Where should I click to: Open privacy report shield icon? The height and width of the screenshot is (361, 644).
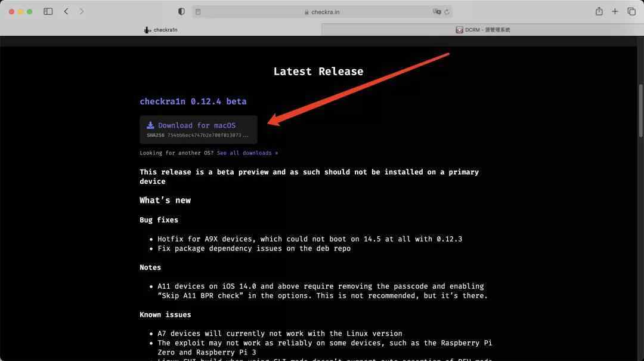[181, 11]
